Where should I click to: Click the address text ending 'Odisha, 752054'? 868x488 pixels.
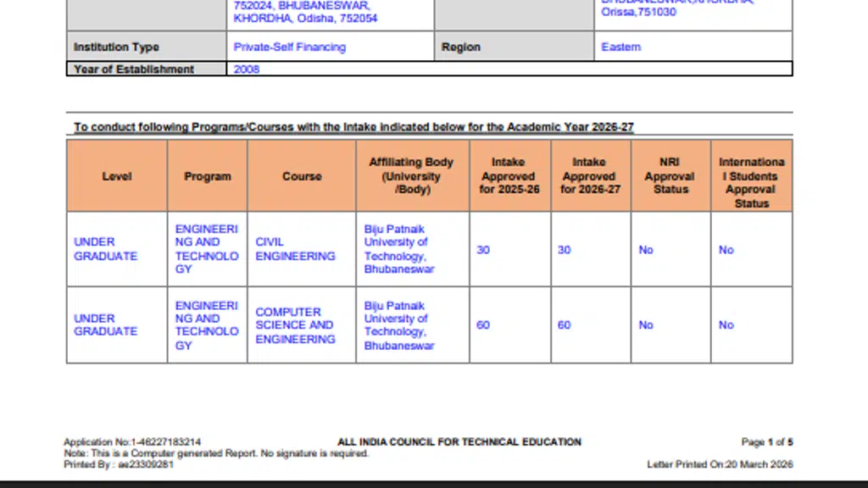click(x=305, y=19)
